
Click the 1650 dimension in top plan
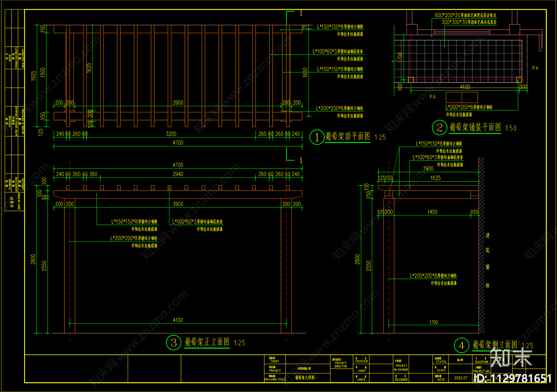tap(305, 72)
